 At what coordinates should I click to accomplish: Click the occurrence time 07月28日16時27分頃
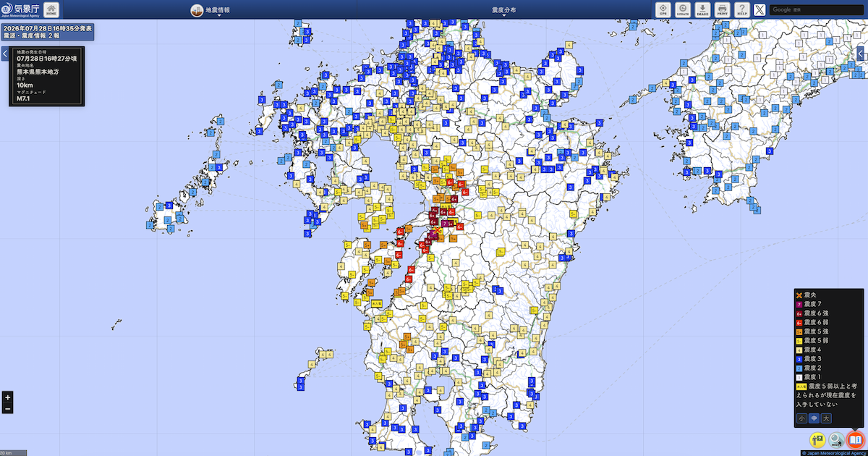coord(46,58)
